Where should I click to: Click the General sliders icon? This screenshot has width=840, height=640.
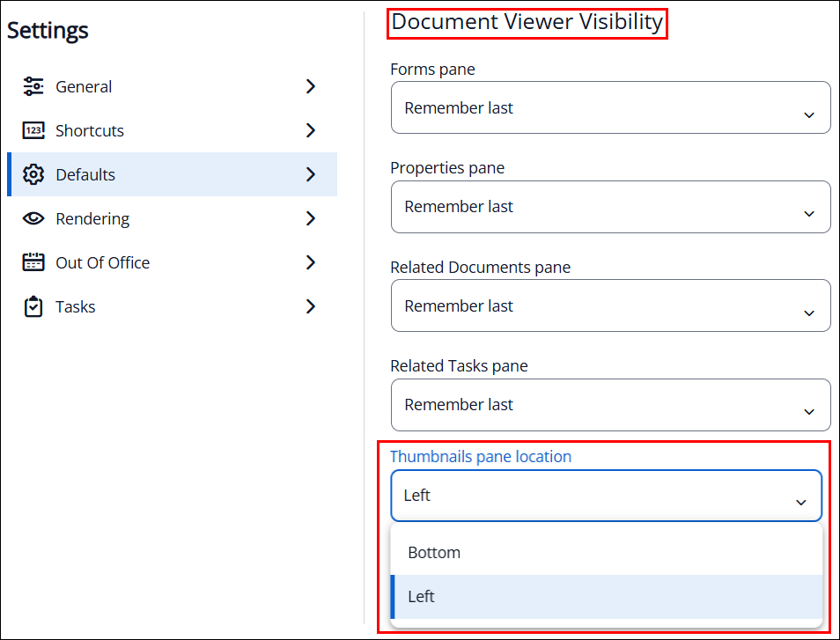[33, 86]
